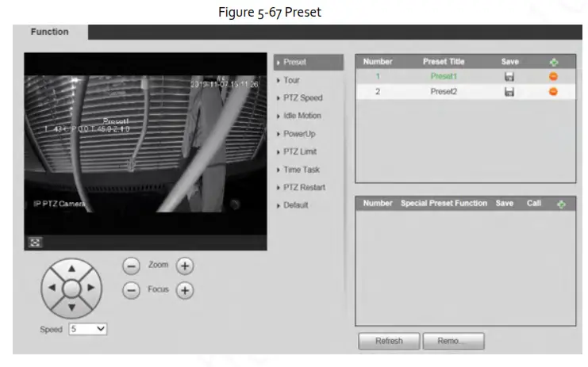
Task: Add a special preset function with green plus
Action: 561,204
